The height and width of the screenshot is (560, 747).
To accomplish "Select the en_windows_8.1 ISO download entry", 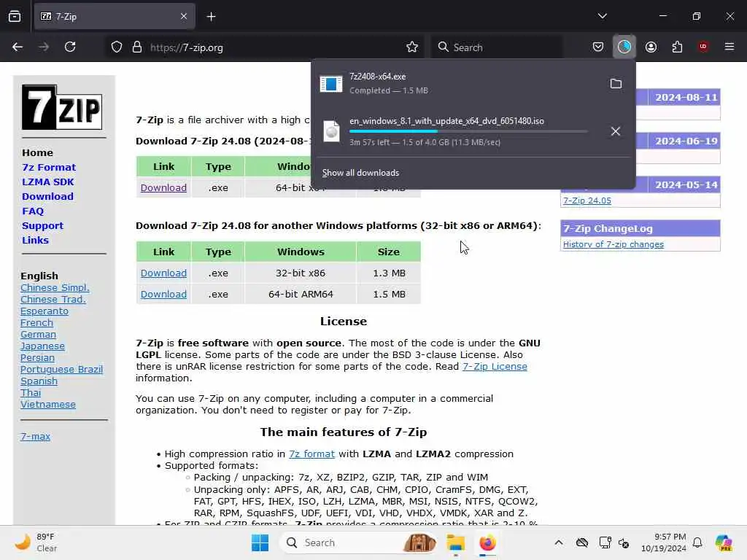I will coord(457,131).
